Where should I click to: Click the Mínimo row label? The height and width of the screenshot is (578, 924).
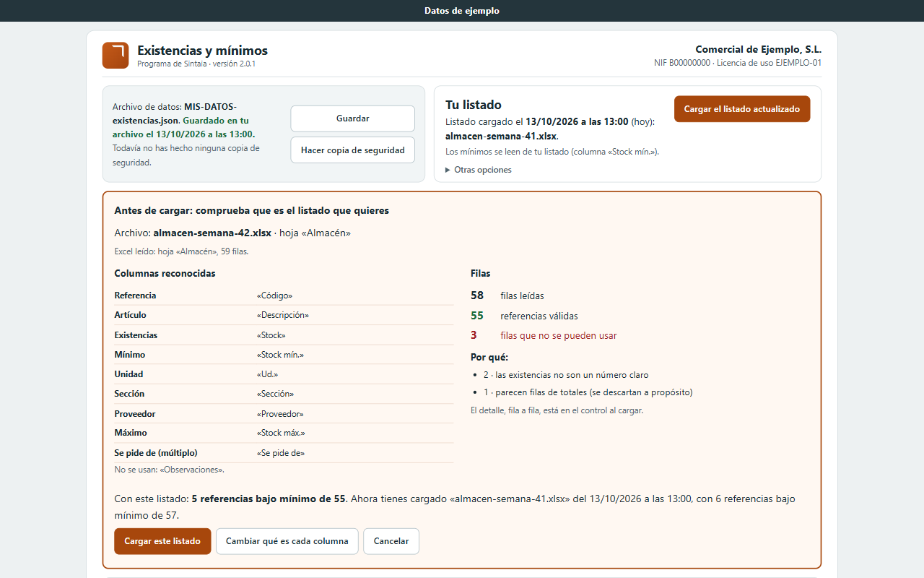point(130,355)
